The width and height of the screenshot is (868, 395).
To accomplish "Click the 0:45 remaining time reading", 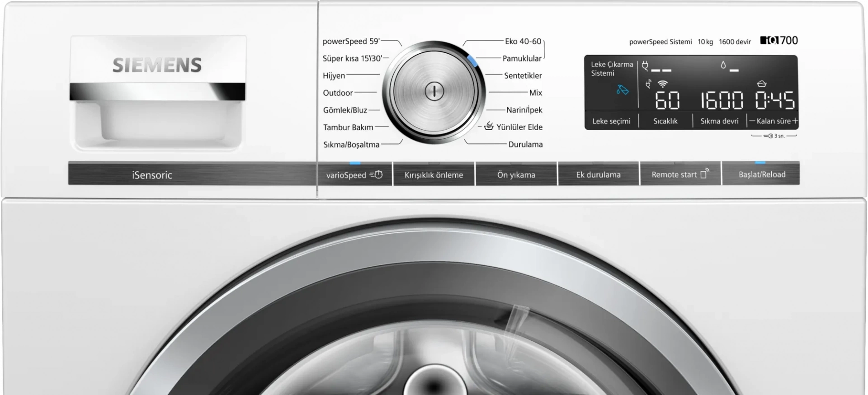I will tap(775, 100).
